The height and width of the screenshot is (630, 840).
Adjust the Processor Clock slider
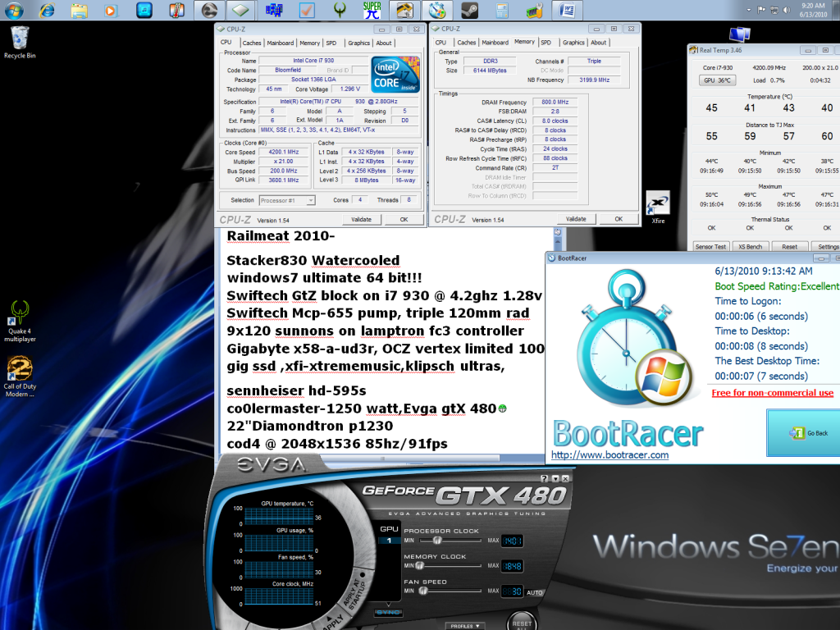[437, 540]
